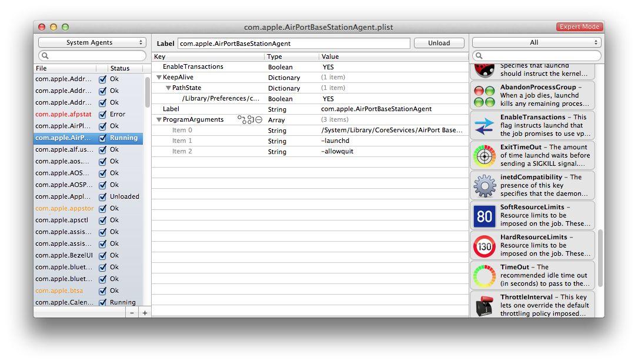Click the HardResourceLimits red 130 sign icon
The image size is (638, 364).
click(484, 246)
